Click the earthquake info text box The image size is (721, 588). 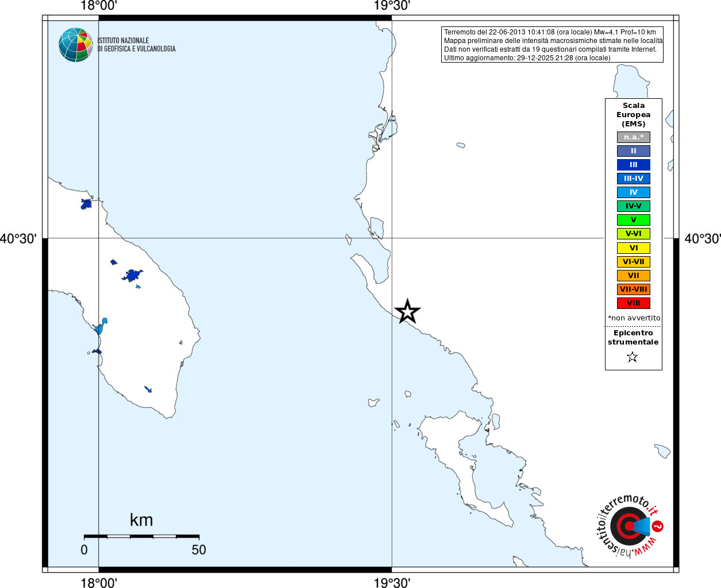point(552,45)
